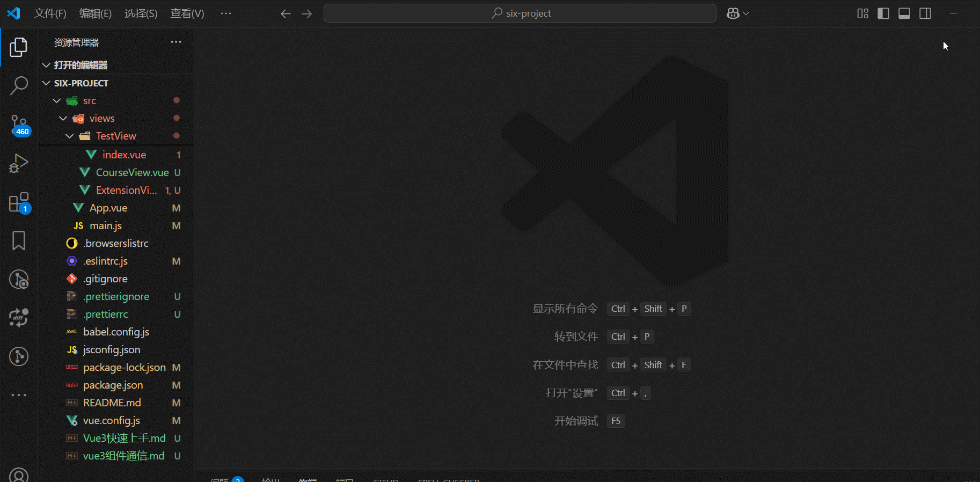Viewport: 980px width, 482px height.
Task: Open the jsconfig.json file
Action: pyautogui.click(x=116, y=349)
